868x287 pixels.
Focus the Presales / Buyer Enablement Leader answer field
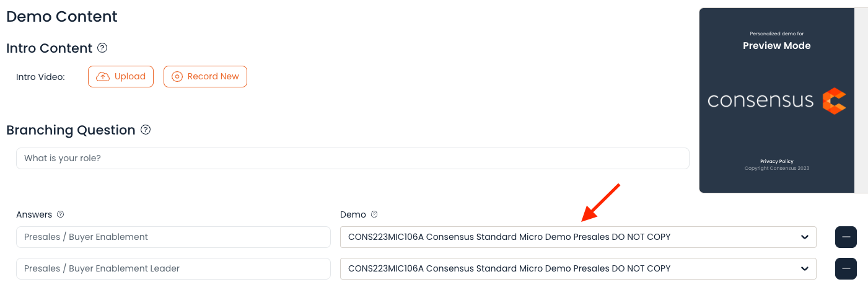[173, 268]
